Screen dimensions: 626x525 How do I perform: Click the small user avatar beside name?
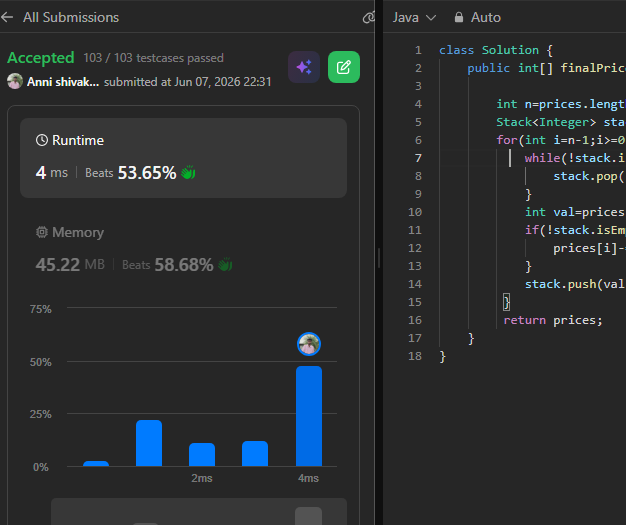point(15,81)
